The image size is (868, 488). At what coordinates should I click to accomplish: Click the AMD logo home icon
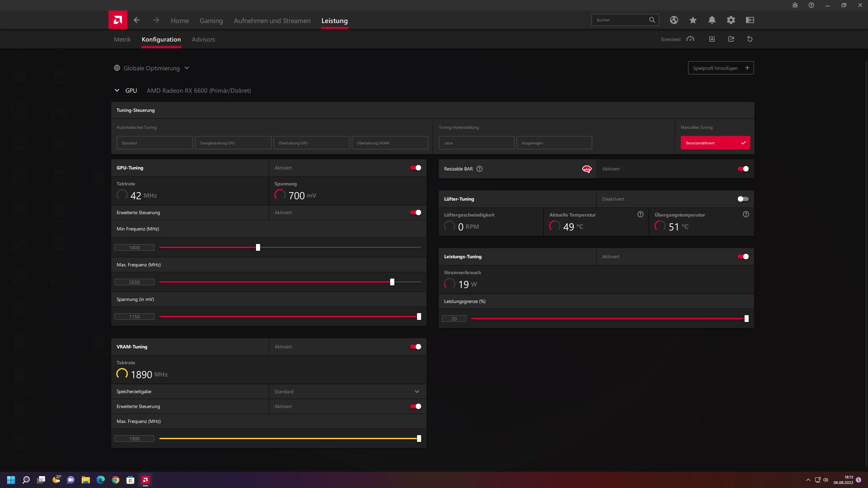coord(118,20)
